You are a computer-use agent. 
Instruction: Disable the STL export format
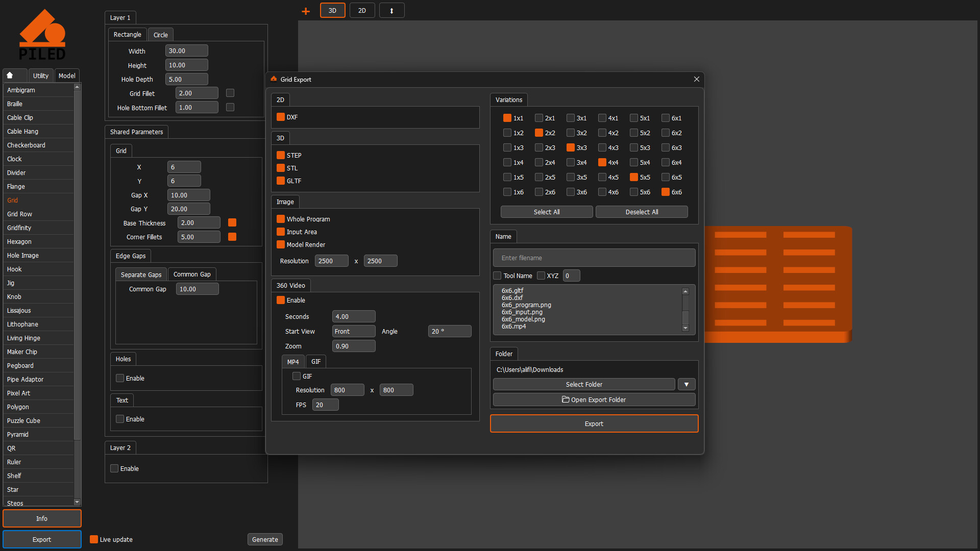coord(281,168)
